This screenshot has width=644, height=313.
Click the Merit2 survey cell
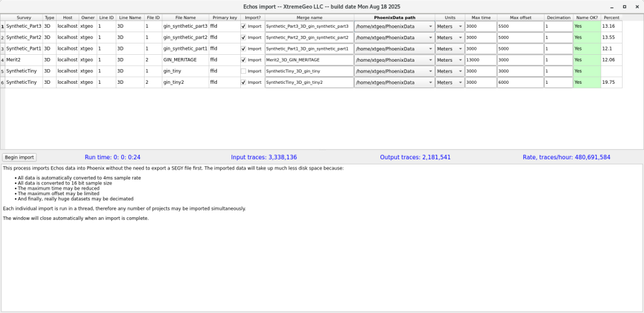click(24, 60)
